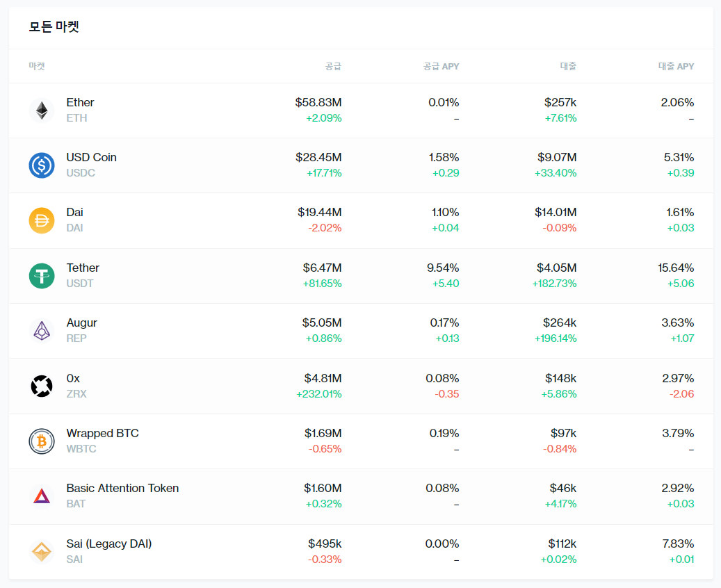Click the USDC ticker symbol

81,173
